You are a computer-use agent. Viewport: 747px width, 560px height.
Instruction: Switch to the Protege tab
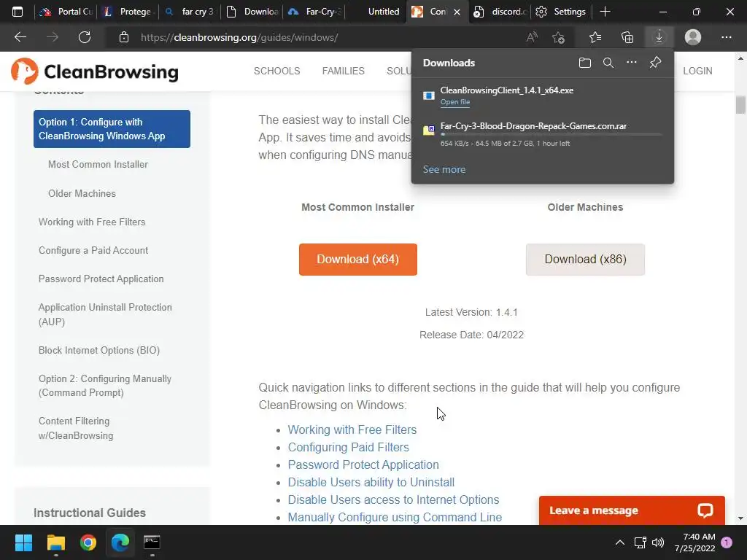click(x=128, y=12)
